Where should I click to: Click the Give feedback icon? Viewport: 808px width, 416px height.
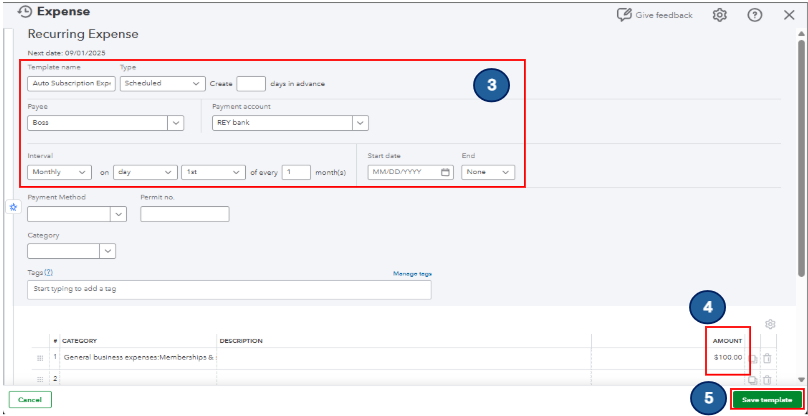coord(625,15)
